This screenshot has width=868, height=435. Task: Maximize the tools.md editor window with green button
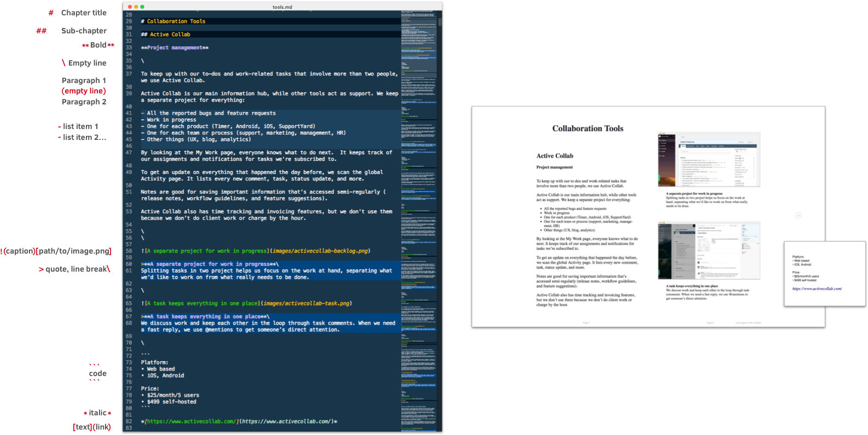click(x=142, y=7)
